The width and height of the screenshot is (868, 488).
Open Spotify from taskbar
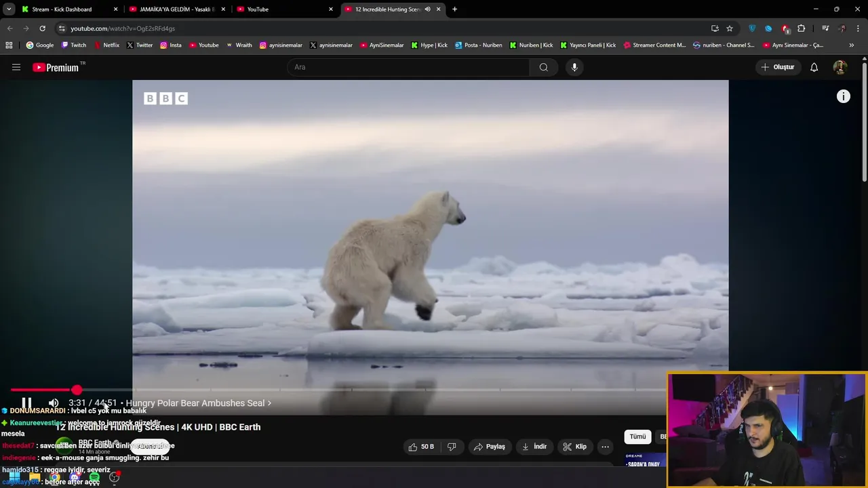pyautogui.click(x=94, y=478)
